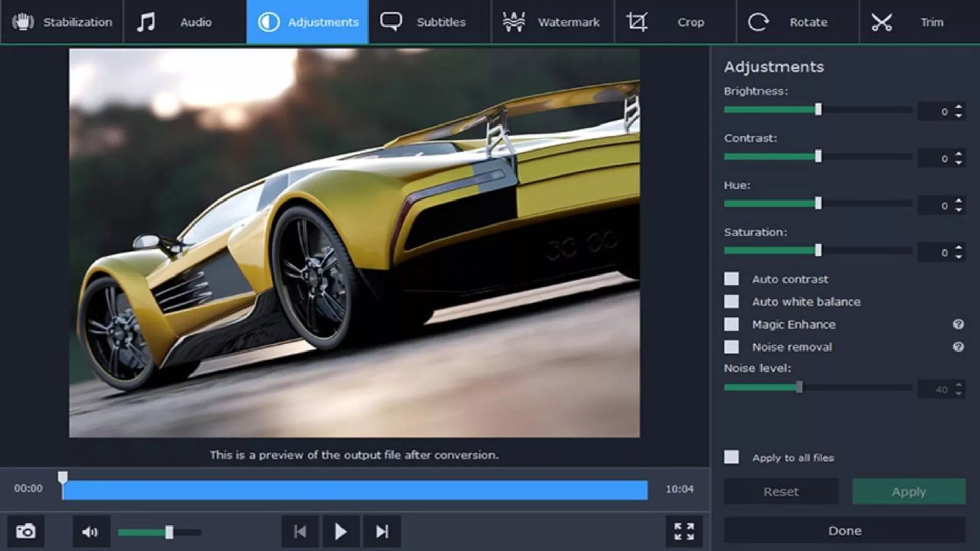Screen dimensions: 980x551
Task: Increase Saturation value with up arrow
Action: coord(959,248)
